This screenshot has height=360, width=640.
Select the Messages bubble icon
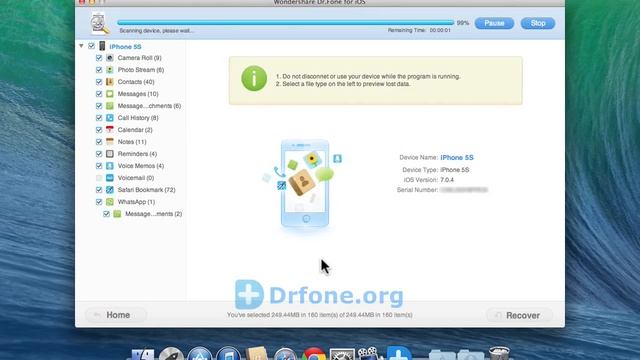(x=110, y=94)
